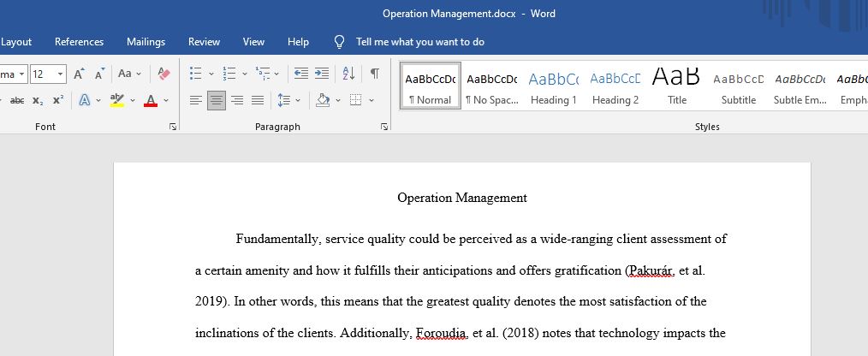Screen dimensions: 868x356
Task: Open Text Effects dropdown arrow
Action: tap(98, 100)
